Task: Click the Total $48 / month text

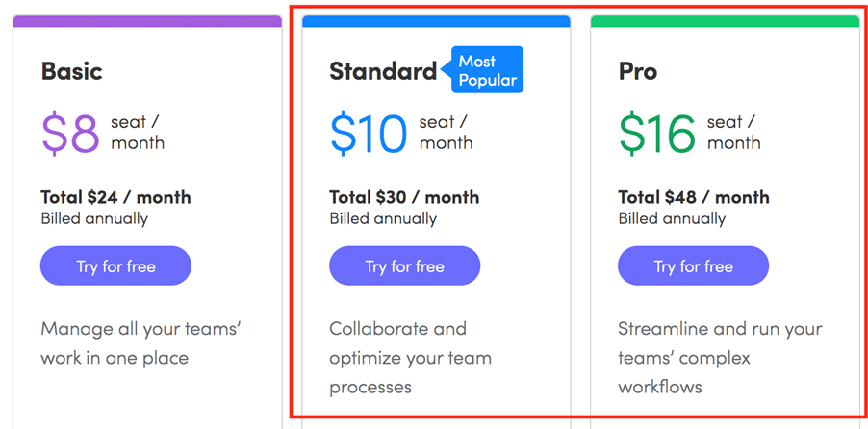Action: (694, 197)
